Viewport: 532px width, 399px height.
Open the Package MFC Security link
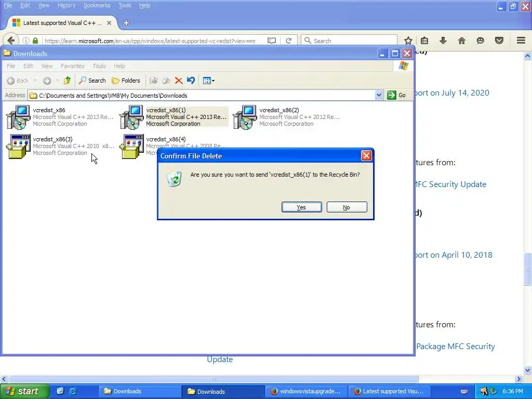tap(455, 347)
